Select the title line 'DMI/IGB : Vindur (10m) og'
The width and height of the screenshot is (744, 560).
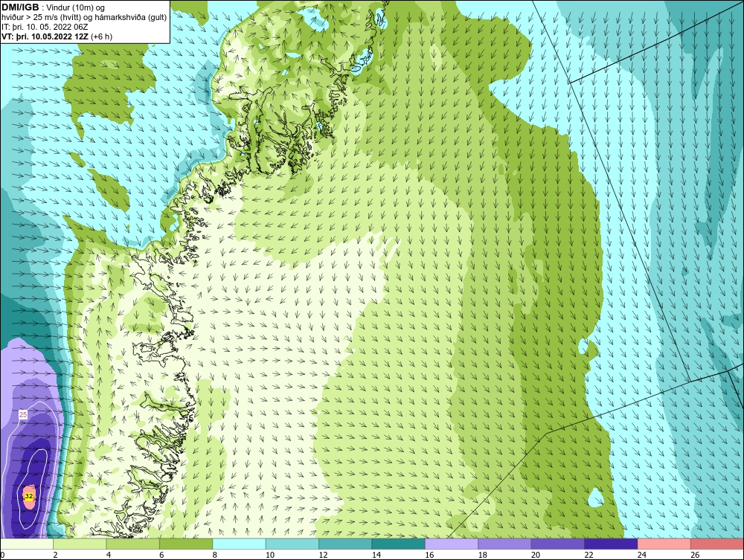click(53, 7)
